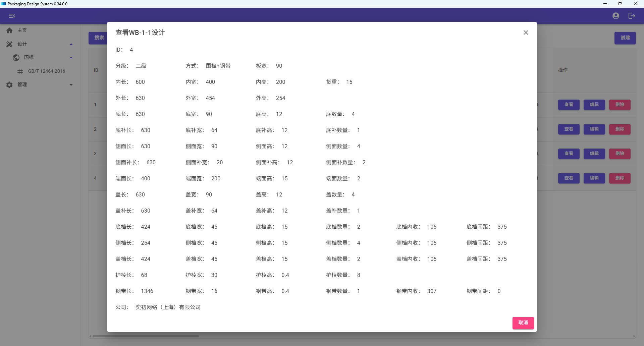Screen dimensions: 644x346
Task: Click the 钢带长 value 1346
Action: [x=147, y=291]
